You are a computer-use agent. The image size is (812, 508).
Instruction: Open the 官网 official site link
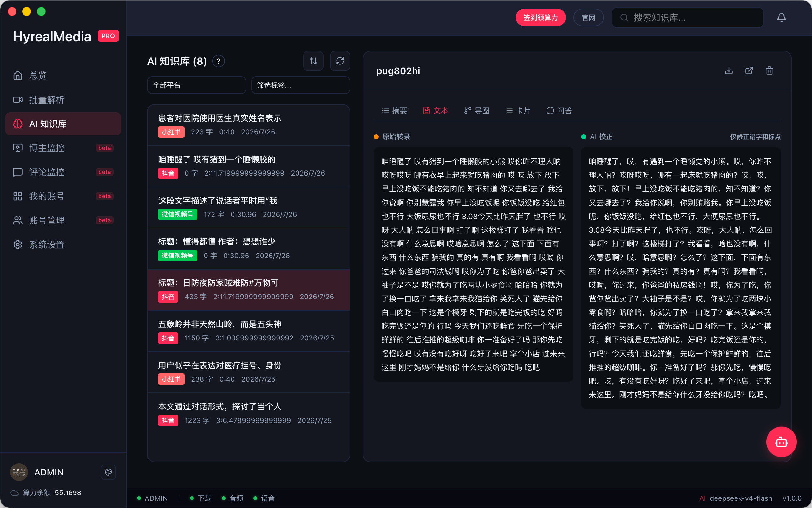click(x=588, y=17)
